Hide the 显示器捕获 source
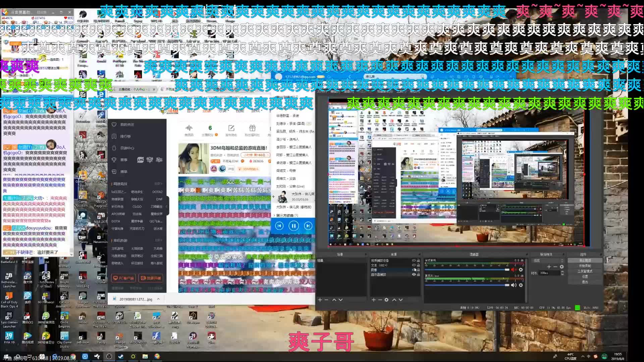This screenshot has width=644, height=362. tap(414, 275)
